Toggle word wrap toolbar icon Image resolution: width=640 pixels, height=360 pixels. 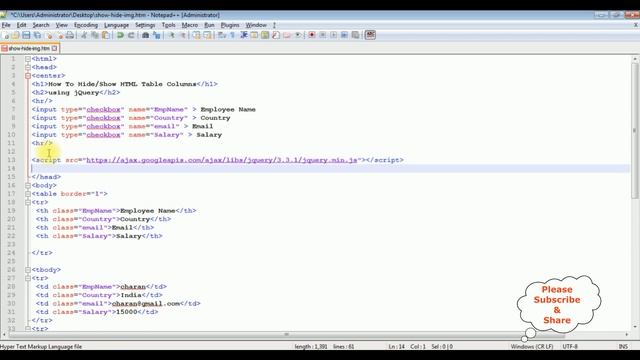click(222, 35)
